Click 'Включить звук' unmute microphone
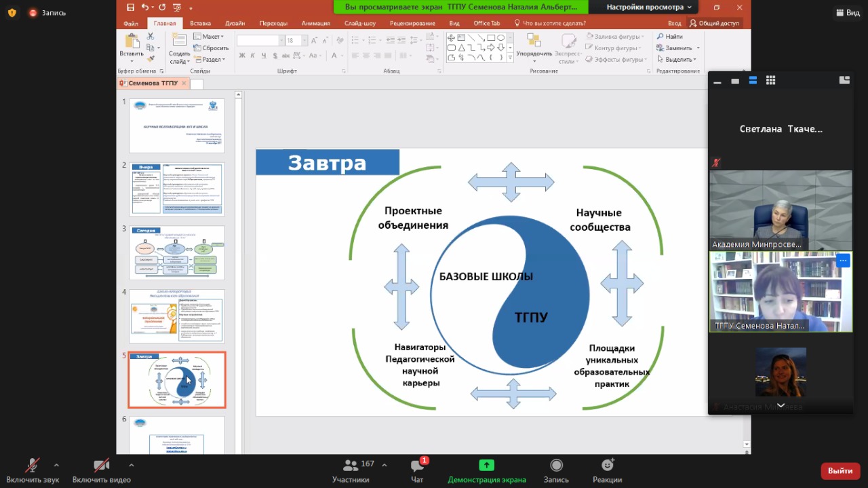Image resolution: width=868 pixels, height=488 pixels. [32, 470]
